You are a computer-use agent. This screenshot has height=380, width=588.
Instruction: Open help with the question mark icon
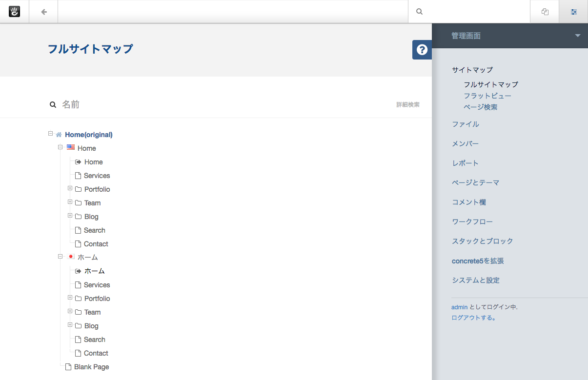(422, 50)
